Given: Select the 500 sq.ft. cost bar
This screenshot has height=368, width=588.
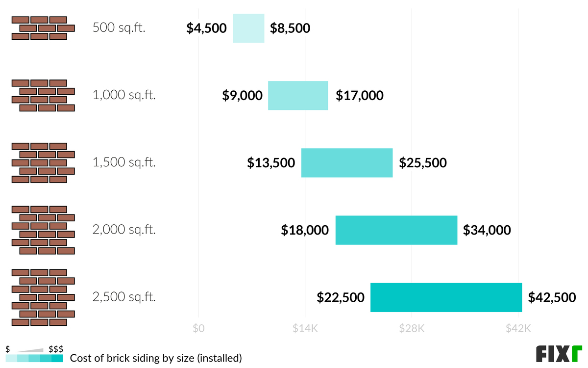Looking at the screenshot, I should pos(248,28).
